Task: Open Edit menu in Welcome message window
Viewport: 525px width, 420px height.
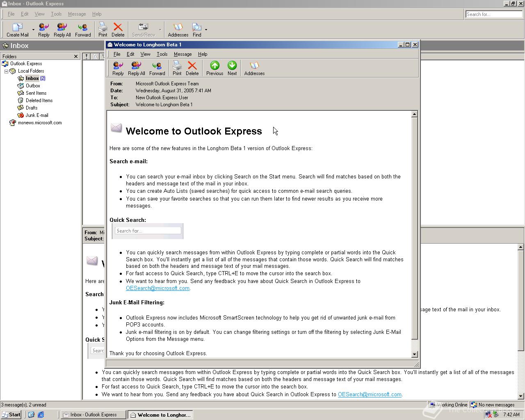Action: pyautogui.click(x=130, y=54)
